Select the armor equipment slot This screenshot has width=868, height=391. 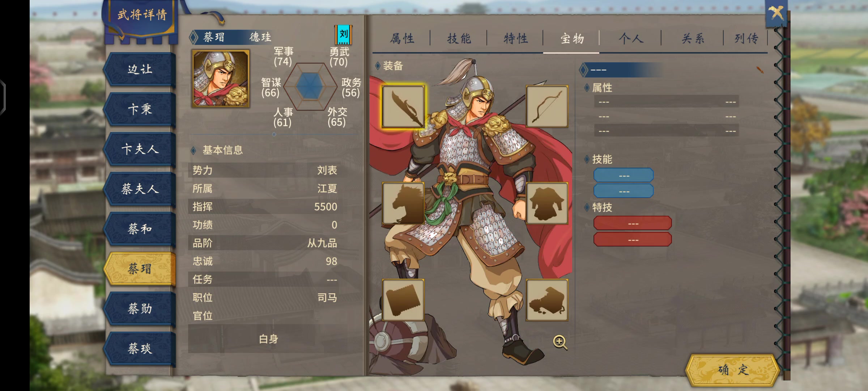pyautogui.click(x=547, y=203)
